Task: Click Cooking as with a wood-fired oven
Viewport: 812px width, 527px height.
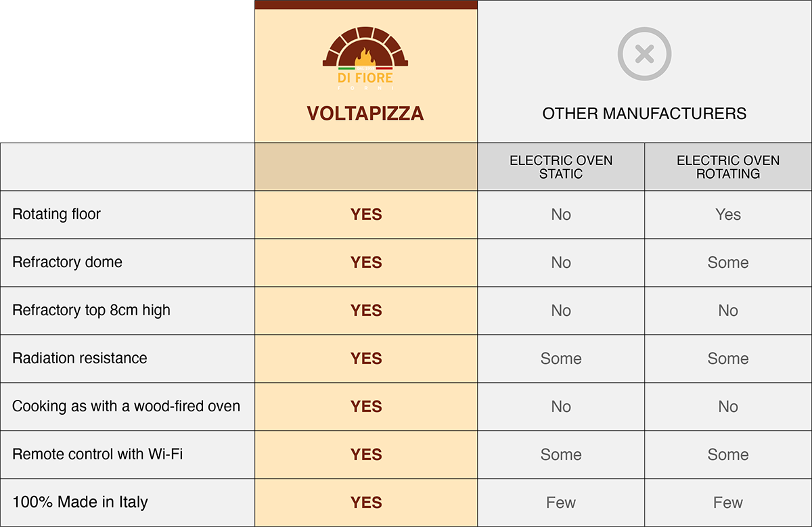Action: click(127, 407)
